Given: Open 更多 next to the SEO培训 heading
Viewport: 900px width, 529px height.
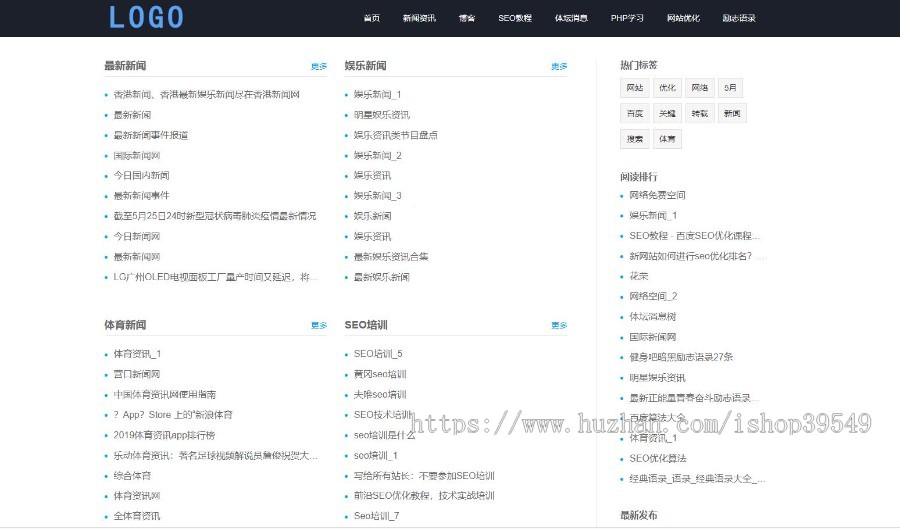Looking at the screenshot, I should click(x=559, y=325).
